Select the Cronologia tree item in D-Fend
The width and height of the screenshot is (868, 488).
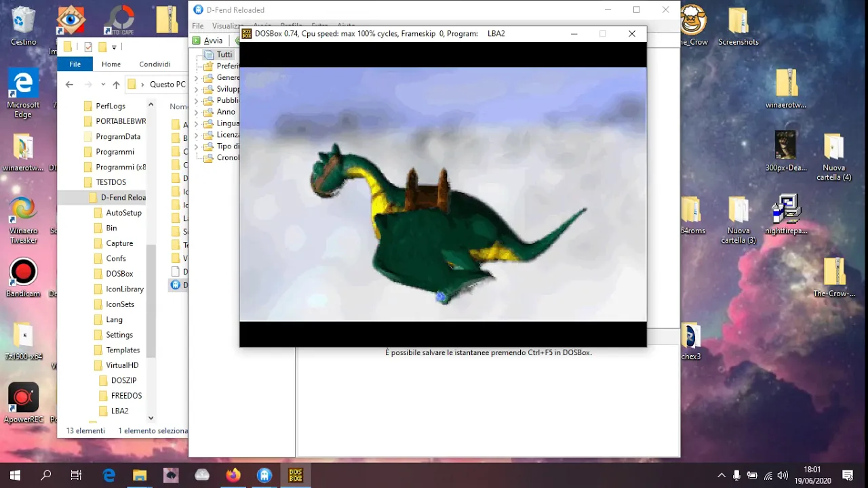click(x=221, y=157)
